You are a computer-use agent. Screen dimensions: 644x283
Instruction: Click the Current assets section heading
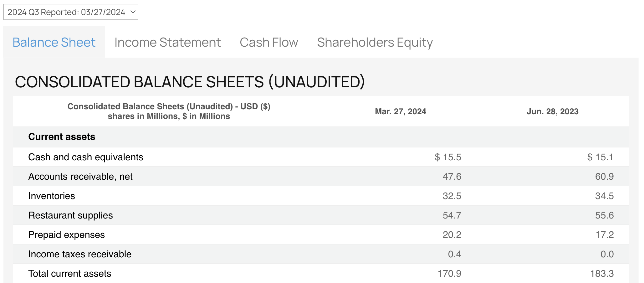[x=62, y=137]
